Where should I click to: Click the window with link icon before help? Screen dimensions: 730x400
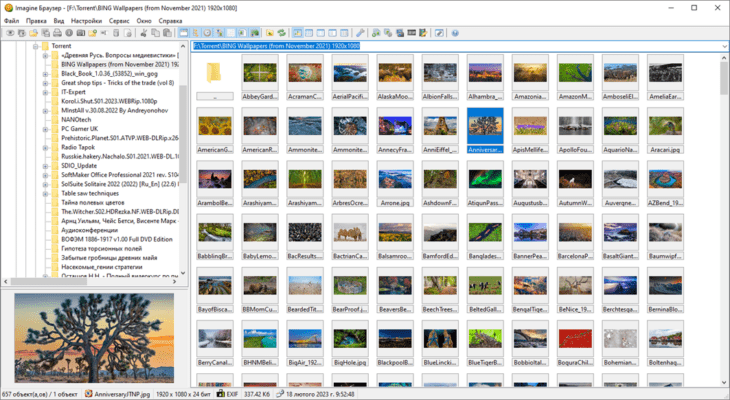[439, 33]
